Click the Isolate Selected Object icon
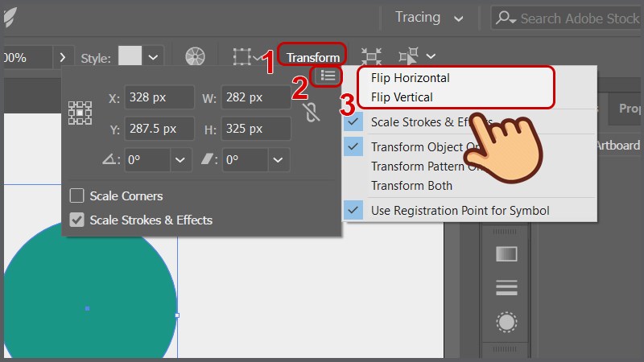Viewport: 644px width, 362px height. pos(371,56)
